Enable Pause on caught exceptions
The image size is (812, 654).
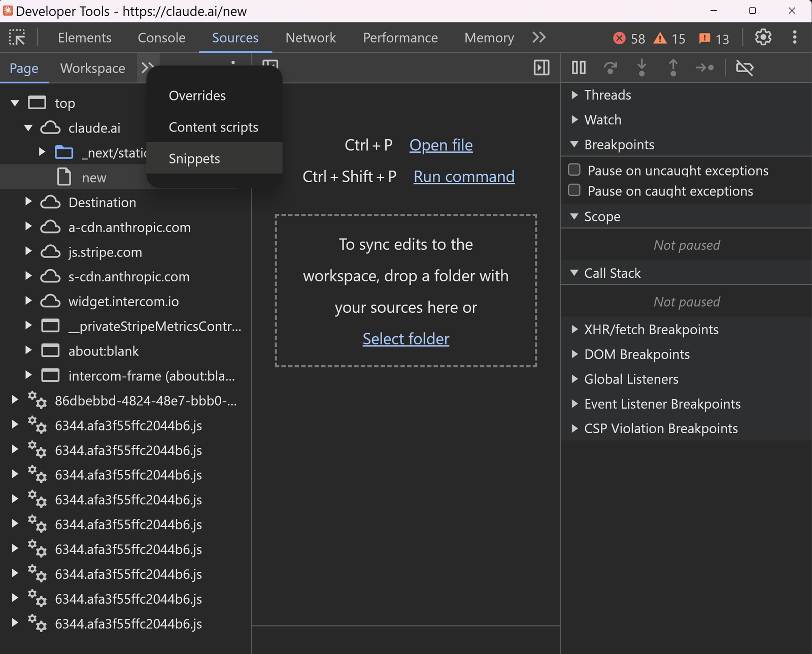pyautogui.click(x=574, y=190)
